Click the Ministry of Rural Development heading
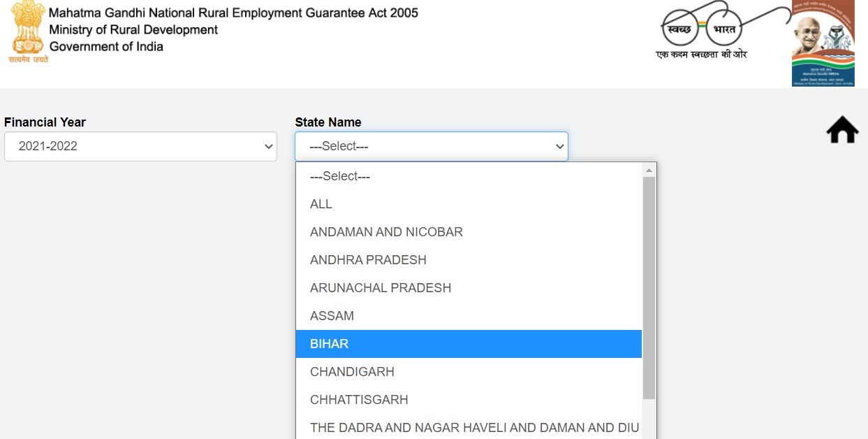This screenshot has height=439, width=868. [133, 30]
